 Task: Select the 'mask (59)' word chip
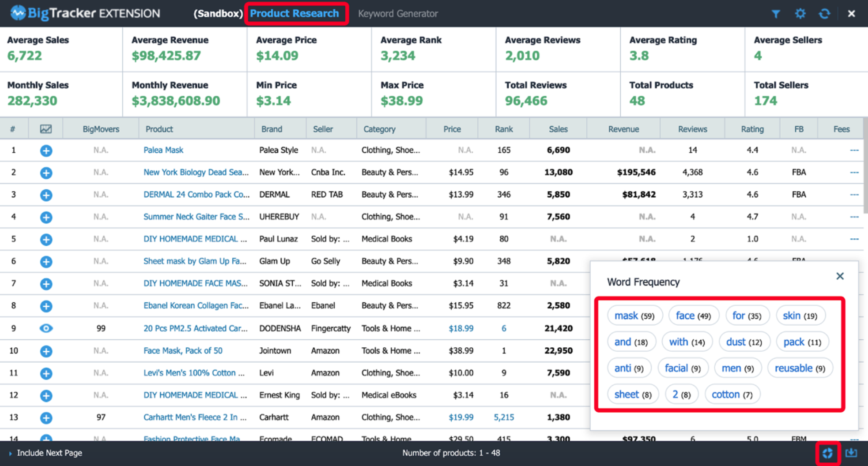click(634, 316)
